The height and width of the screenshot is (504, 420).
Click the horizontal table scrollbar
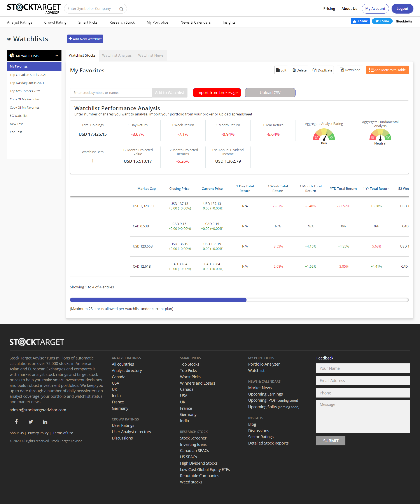click(x=158, y=300)
